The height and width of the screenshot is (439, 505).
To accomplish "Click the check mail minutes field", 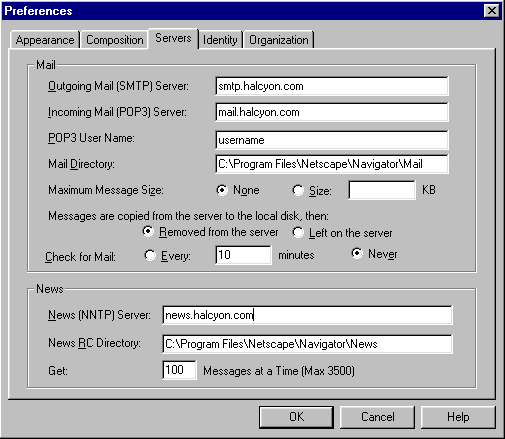I will [243, 255].
